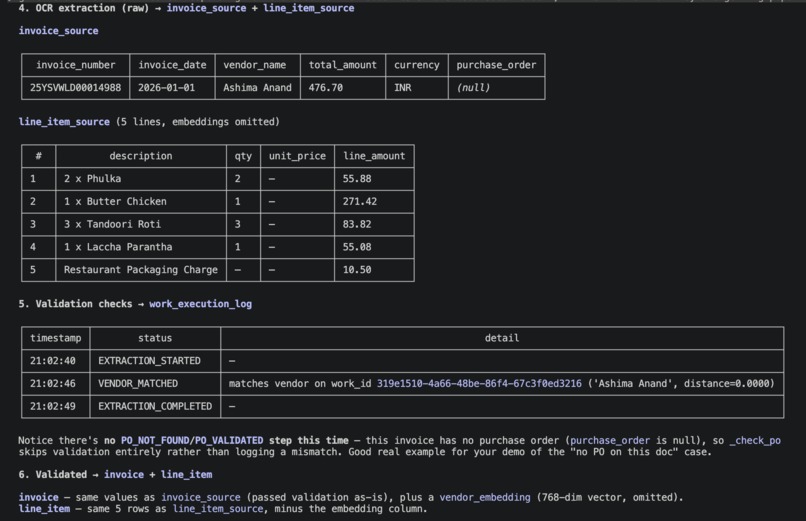Click the invoice_number column header
806x521 pixels.
click(76, 65)
